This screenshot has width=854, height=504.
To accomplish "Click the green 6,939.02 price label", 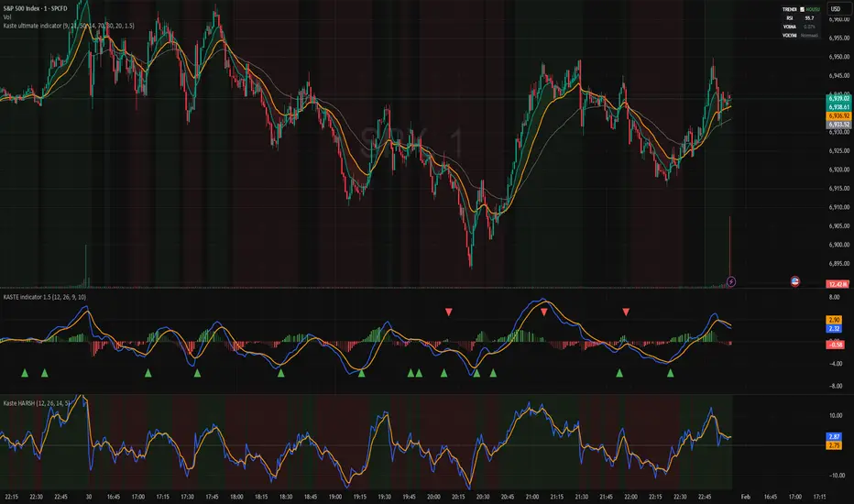I will point(838,97).
